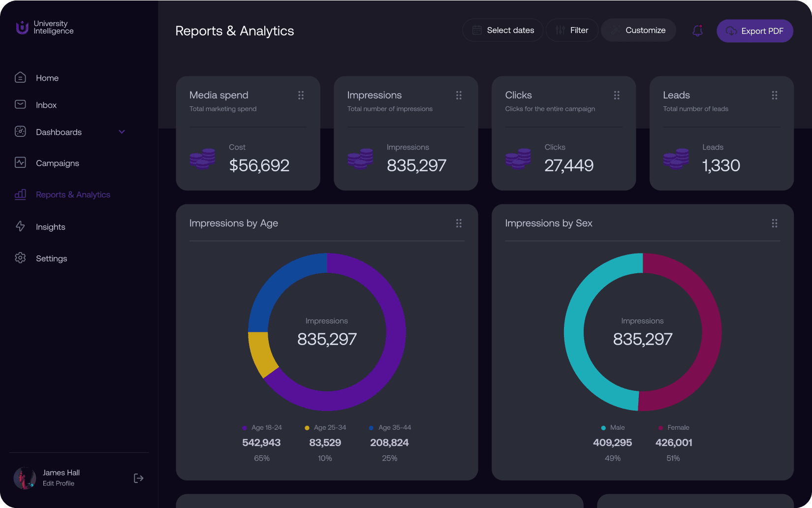Image resolution: width=812 pixels, height=508 pixels.
Task: Export the report as PDF
Action: (x=754, y=31)
